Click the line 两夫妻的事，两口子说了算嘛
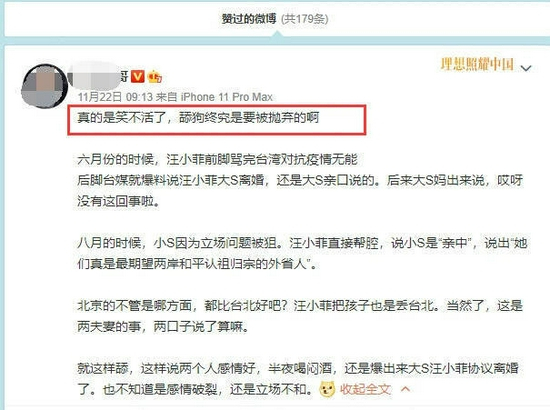 163,327
